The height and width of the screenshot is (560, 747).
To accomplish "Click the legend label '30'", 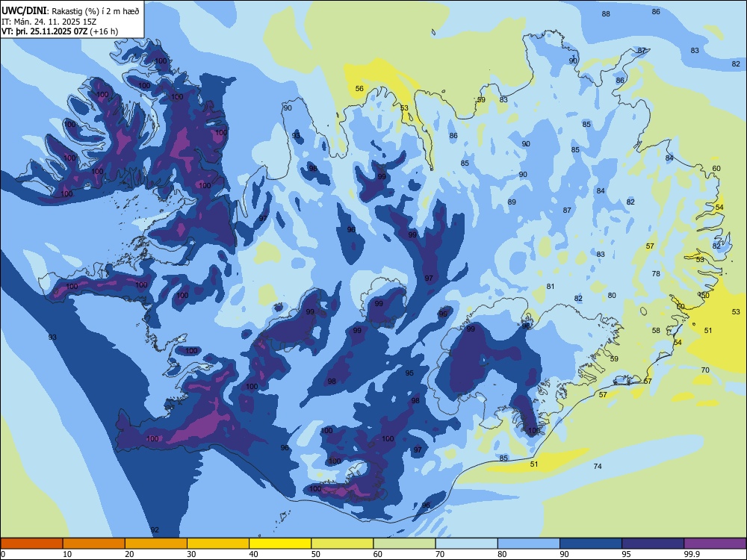I will (x=191, y=554).
